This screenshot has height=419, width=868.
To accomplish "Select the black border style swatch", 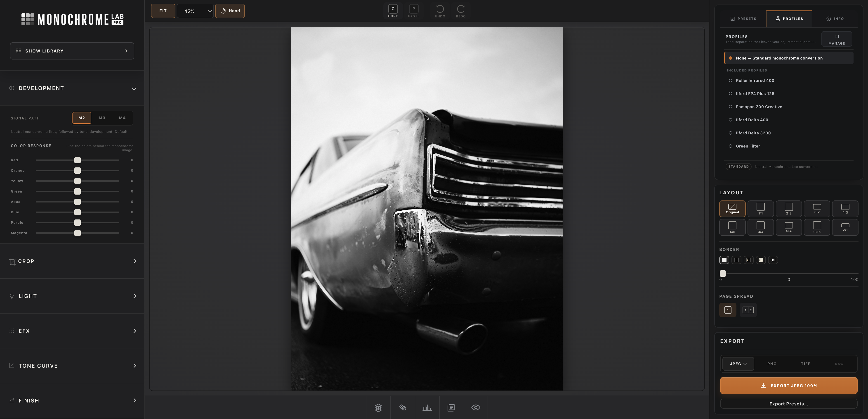I will [736, 260].
